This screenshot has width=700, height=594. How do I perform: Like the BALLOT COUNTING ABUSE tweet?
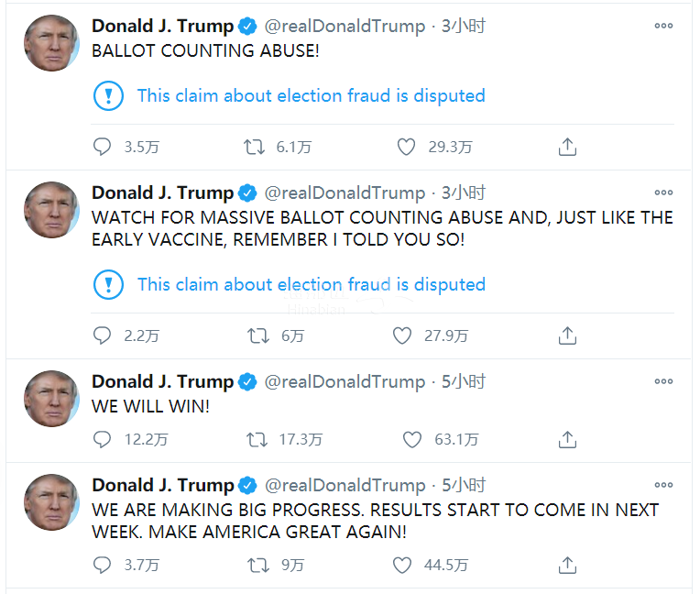(407, 147)
